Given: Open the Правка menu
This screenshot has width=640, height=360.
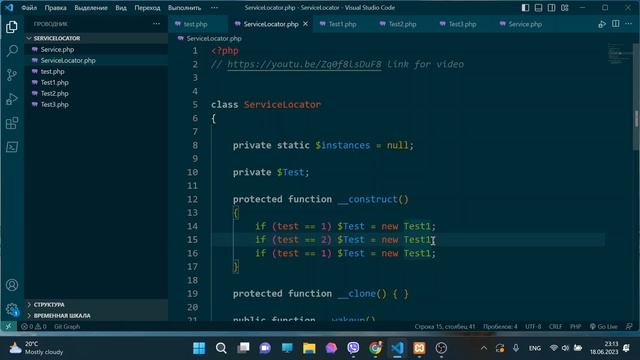Looking at the screenshot, I should (x=56, y=8).
